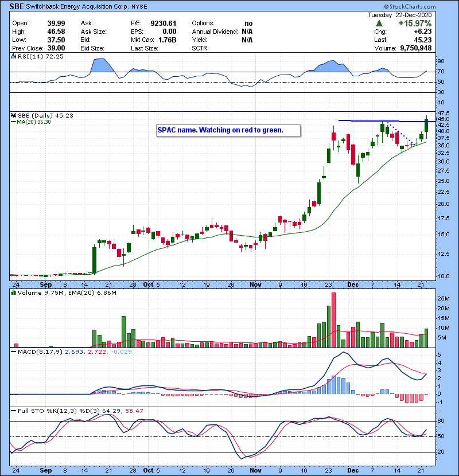The width and height of the screenshot is (459, 476).
Task: Click the 12.5 label on the price axis
Action: point(443,254)
